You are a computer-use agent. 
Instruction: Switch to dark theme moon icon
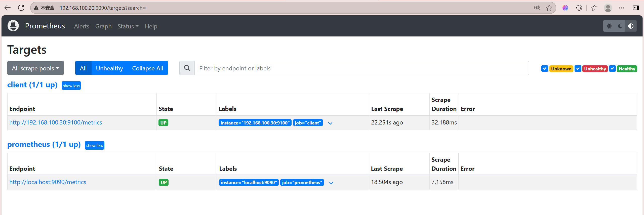click(620, 26)
